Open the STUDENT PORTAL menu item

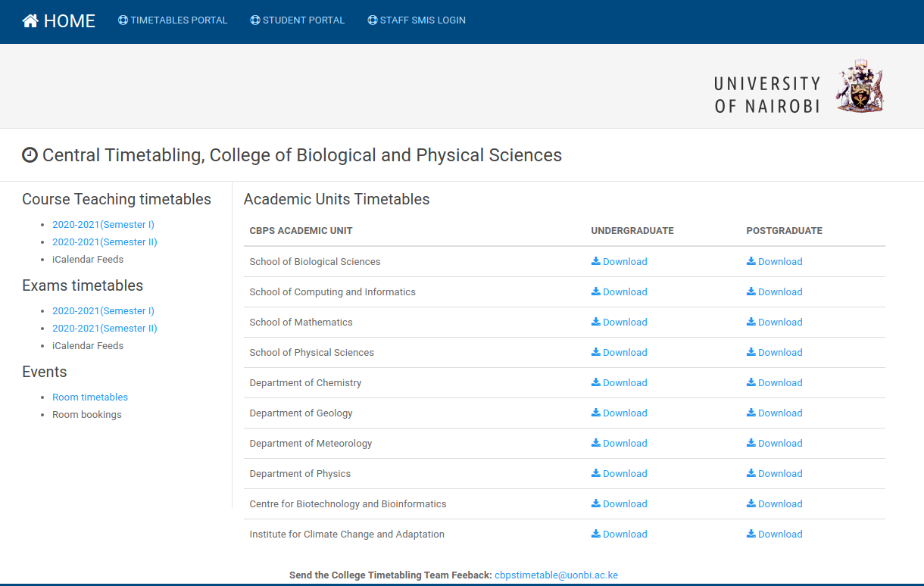303,20
